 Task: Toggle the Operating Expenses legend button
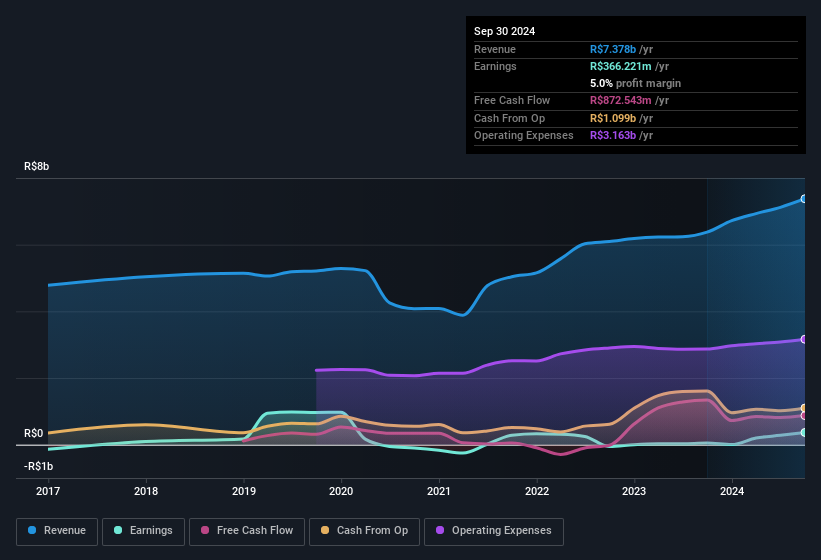(x=494, y=531)
